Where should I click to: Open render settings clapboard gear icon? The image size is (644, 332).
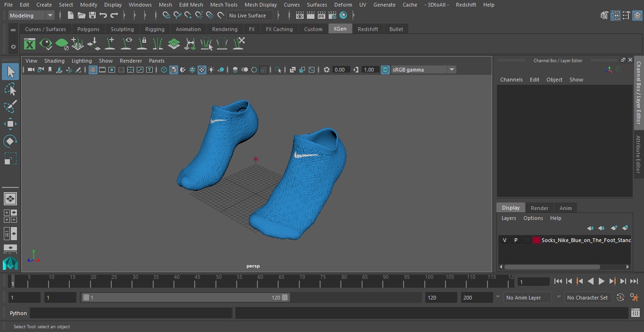coord(332,16)
